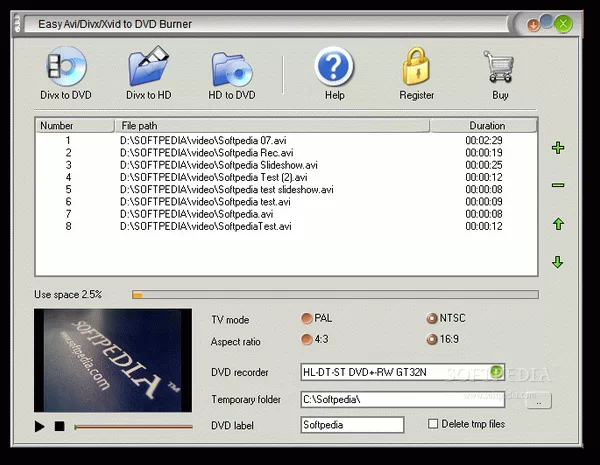Add a file with the green plus
The height and width of the screenshot is (465, 600).
pyautogui.click(x=558, y=148)
